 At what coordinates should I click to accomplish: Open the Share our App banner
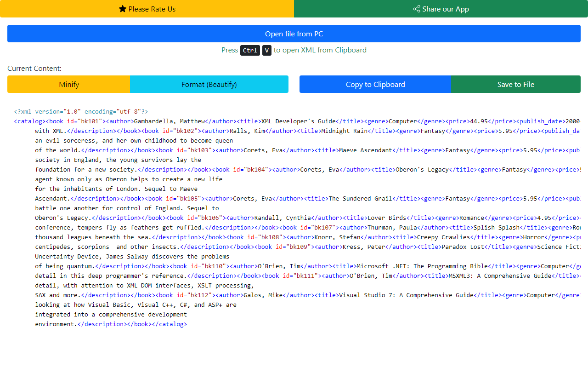(441, 8)
